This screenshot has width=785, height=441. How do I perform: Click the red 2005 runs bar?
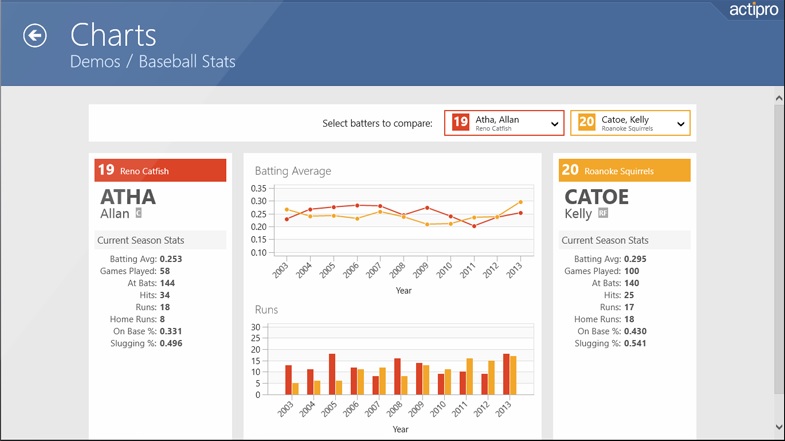click(x=331, y=375)
